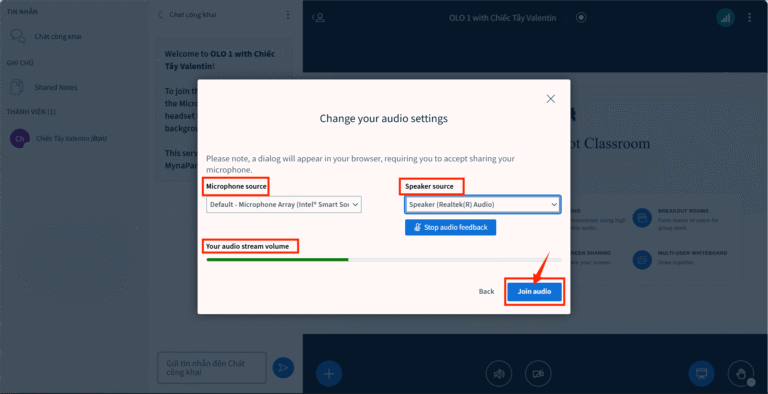Close the audio settings dialog

[x=551, y=99]
